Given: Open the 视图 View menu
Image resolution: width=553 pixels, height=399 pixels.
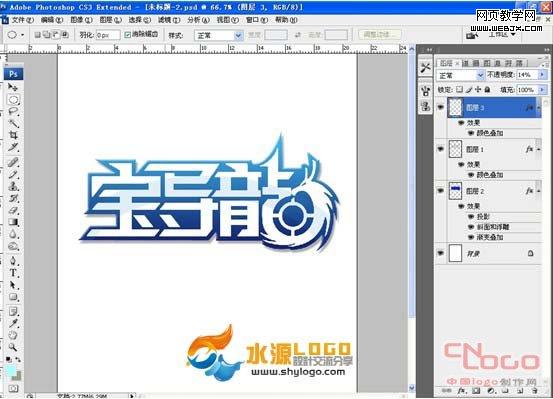Looking at the screenshot, I should coord(227,20).
